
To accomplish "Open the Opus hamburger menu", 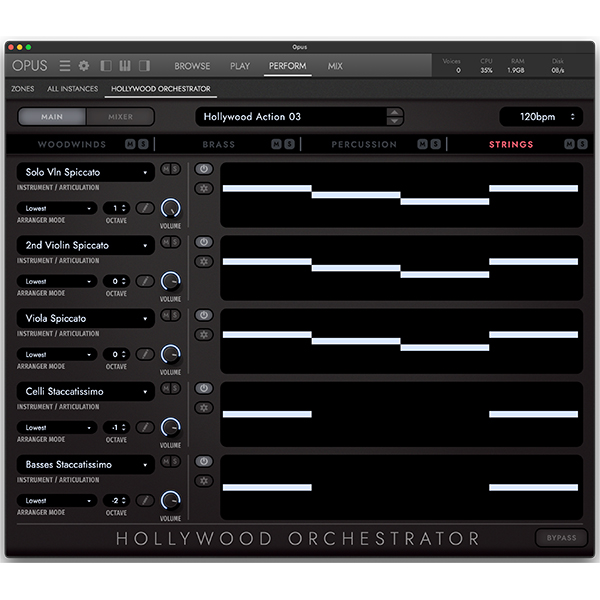I will tap(65, 66).
